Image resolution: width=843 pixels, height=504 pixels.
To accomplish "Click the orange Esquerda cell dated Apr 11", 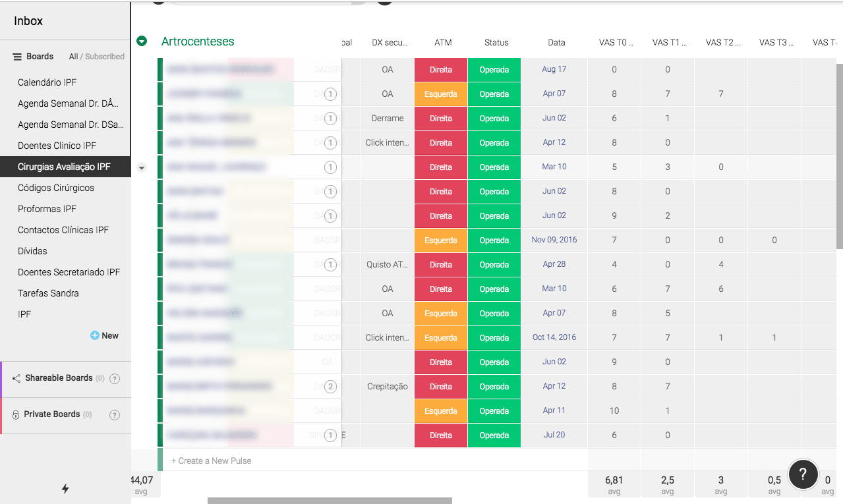I will tap(441, 411).
